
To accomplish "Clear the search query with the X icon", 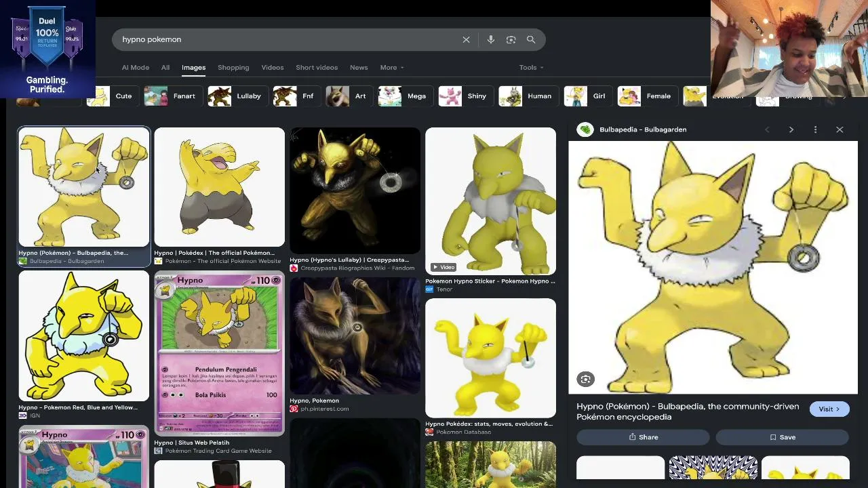I will pyautogui.click(x=466, y=40).
